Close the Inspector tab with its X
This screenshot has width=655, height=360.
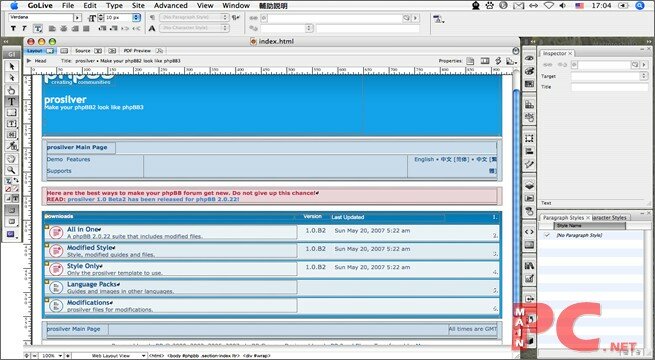pos(570,53)
